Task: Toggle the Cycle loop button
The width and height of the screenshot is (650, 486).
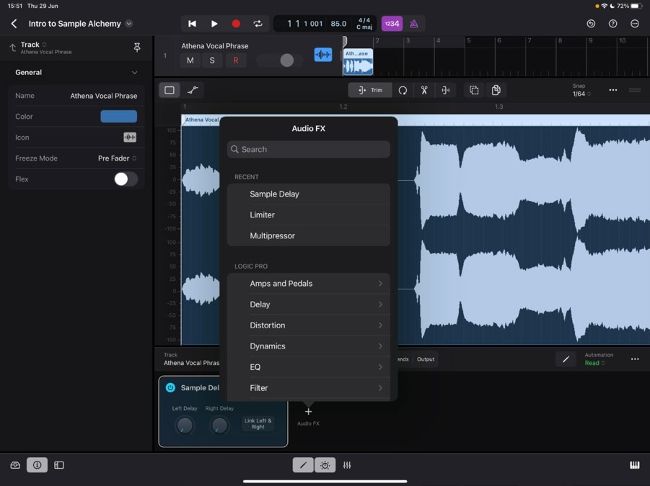Action: tap(259, 23)
